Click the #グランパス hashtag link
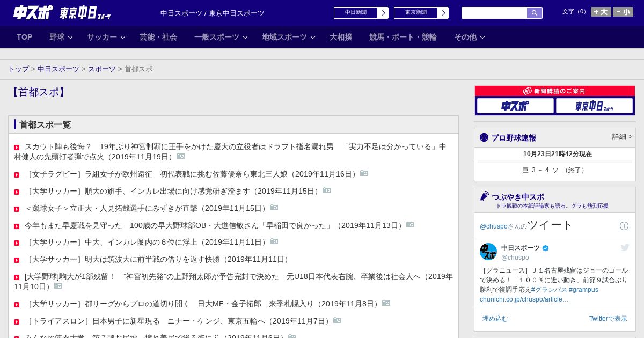644x338 pixels. [x=548, y=290]
